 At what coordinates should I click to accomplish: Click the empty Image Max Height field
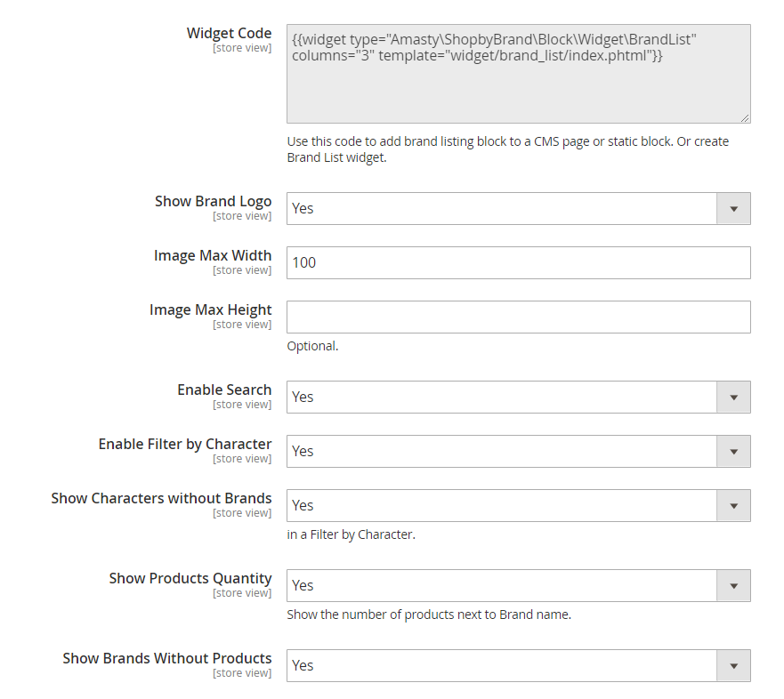point(519,317)
